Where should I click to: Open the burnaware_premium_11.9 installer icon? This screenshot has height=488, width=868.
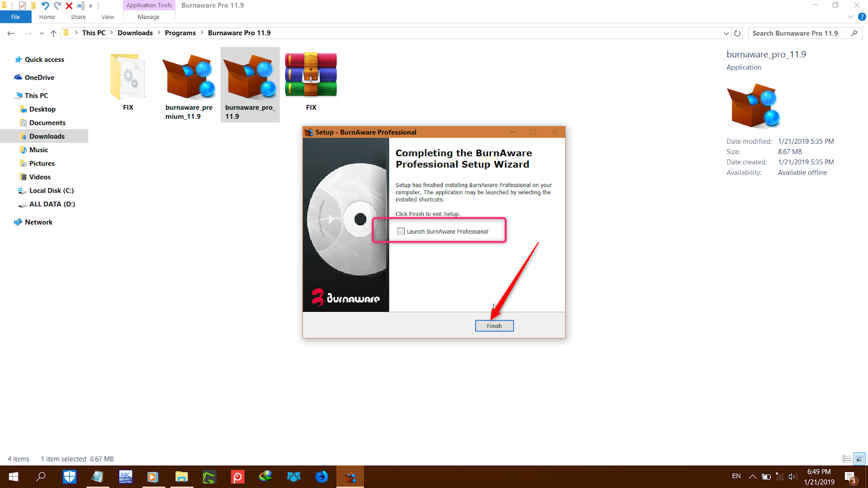point(189,86)
